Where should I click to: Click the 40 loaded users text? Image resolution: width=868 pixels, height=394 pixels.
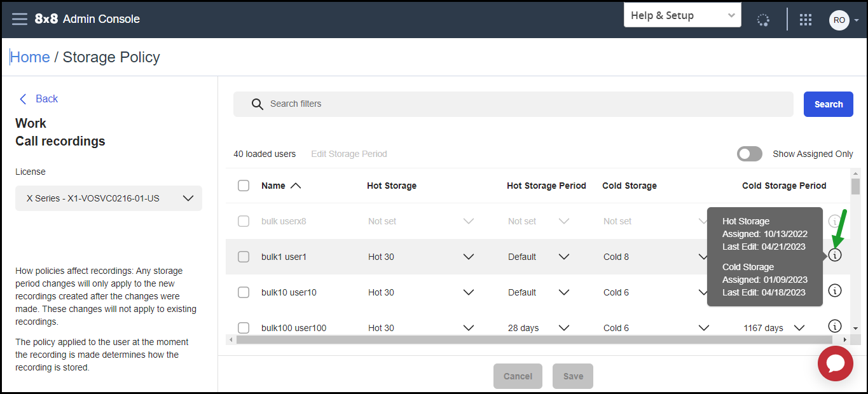tap(265, 154)
